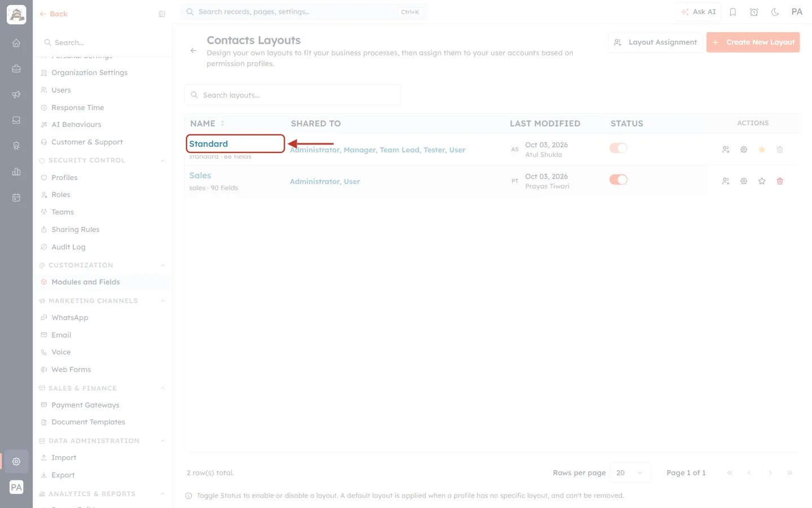812x508 pixels.
Task: Toggle status switch for Sales layout
Action: point(619,179)
